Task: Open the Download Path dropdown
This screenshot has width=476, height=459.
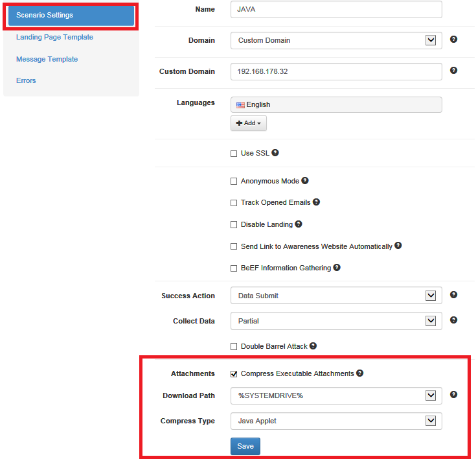Action: [x=336, y=395]
